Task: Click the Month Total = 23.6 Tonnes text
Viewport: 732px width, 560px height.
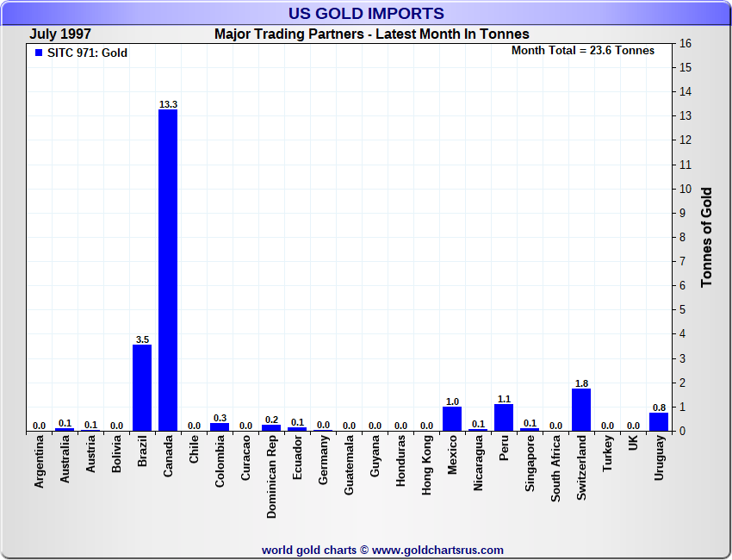Action: click(x=583, y=51)
